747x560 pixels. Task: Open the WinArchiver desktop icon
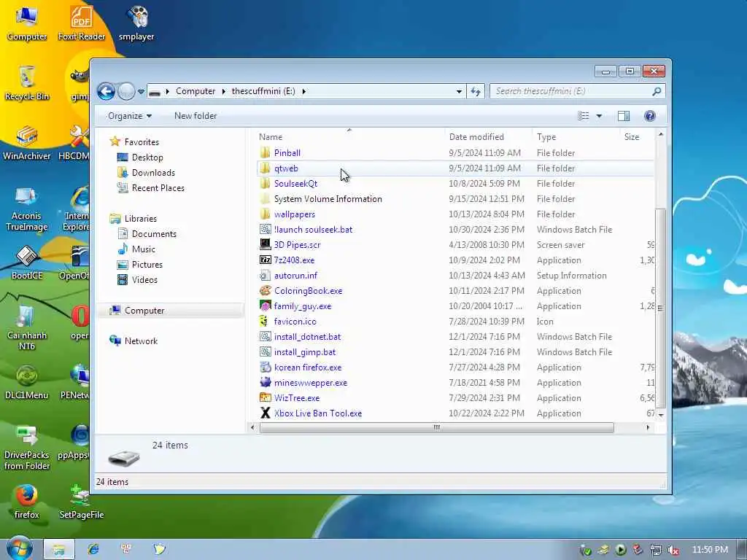click(x=27, y=143)
